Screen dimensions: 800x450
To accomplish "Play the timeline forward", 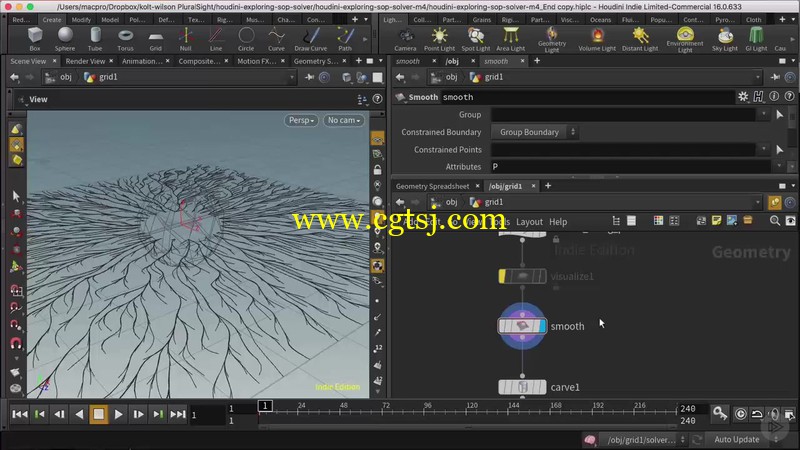I will [x=118, y=414].
